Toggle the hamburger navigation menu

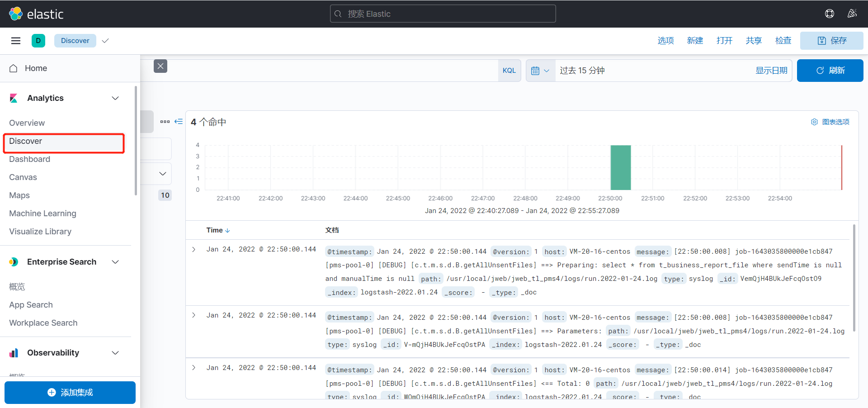16,41
